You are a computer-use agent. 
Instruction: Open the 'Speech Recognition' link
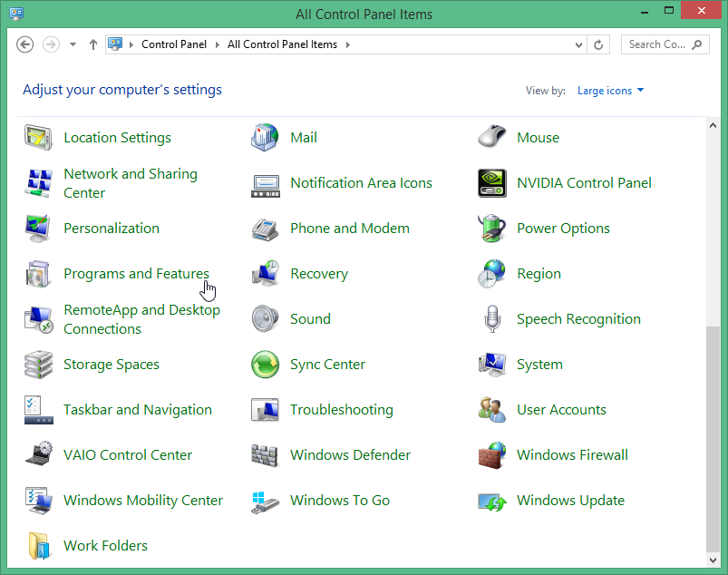pos(578,319)
